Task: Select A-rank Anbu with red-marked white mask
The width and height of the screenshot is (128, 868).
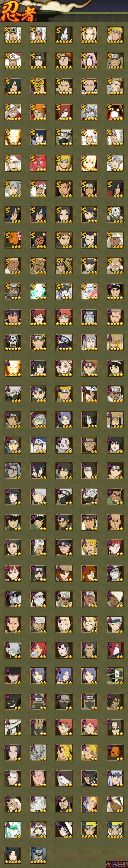Action: [64, 445]
